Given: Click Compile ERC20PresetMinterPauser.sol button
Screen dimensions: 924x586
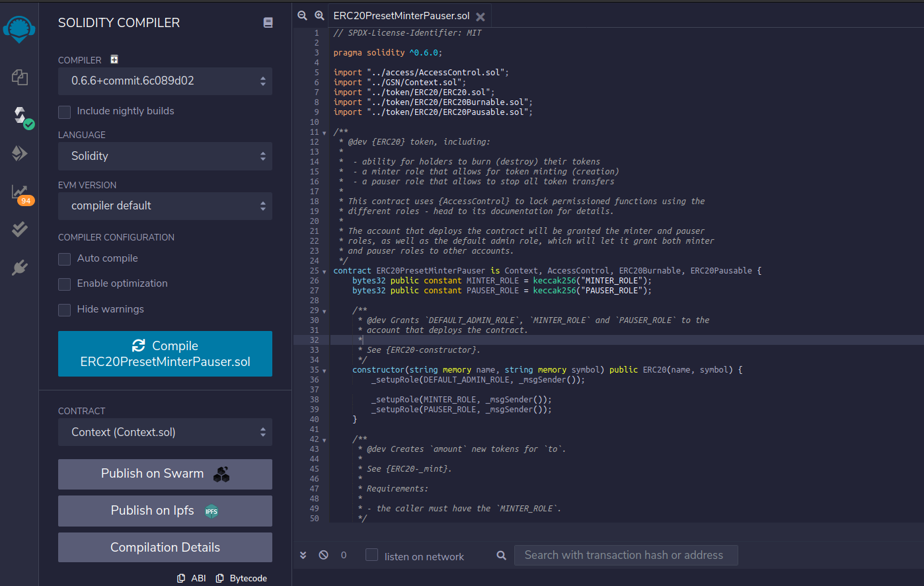Looking at the screenshot, I should point(165,353).
